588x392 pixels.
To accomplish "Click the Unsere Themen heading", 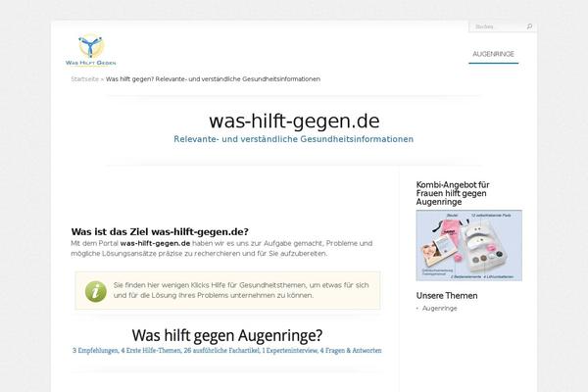I will click(x=447, y=296).
